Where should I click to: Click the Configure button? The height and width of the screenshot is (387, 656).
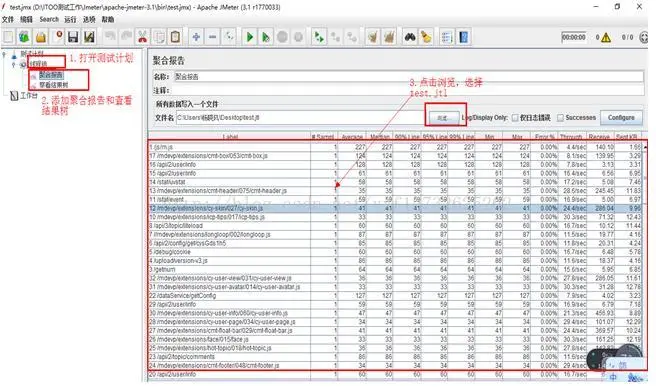(621, 118)
